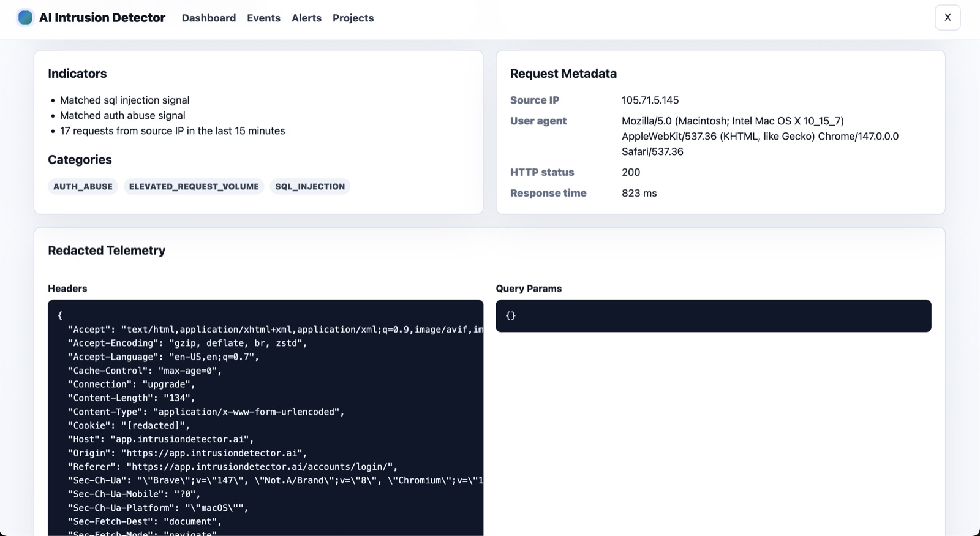Click the source IP 105.71.5.145

pyautogui.click(x=650, y=100)
